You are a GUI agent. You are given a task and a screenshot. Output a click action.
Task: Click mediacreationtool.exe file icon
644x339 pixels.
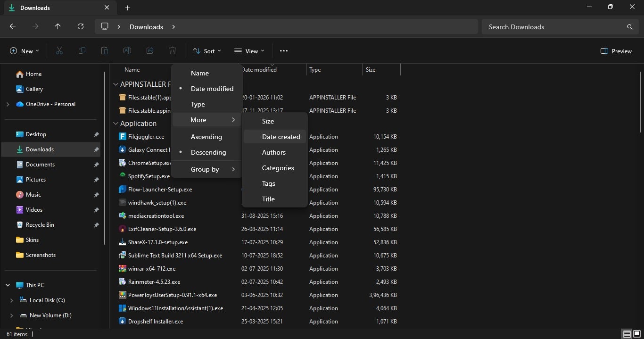(x=123, y=216)
